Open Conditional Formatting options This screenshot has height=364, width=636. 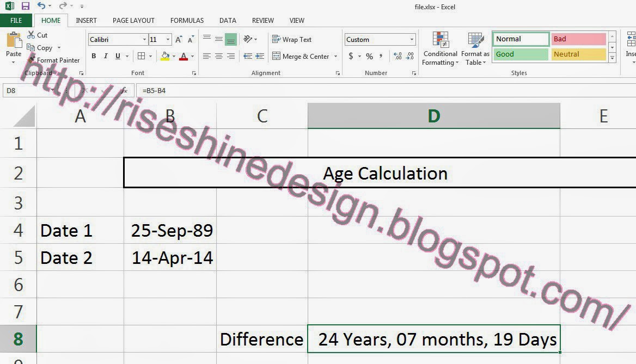[x=440, y=48]
